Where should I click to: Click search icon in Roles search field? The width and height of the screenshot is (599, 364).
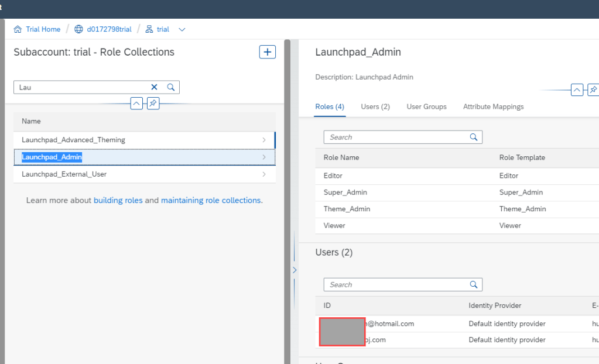click(474, 137)
